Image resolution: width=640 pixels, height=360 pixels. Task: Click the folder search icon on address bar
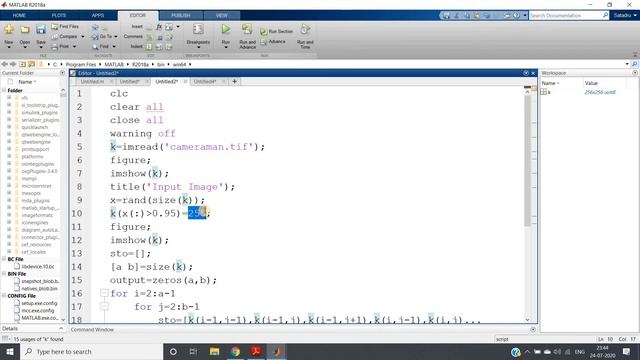tap(634, 64)
